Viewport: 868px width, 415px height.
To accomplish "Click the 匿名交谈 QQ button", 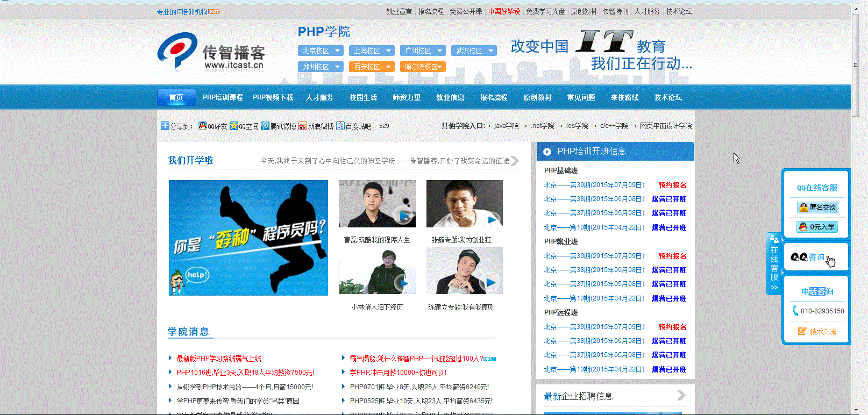I will pos(817,207).
